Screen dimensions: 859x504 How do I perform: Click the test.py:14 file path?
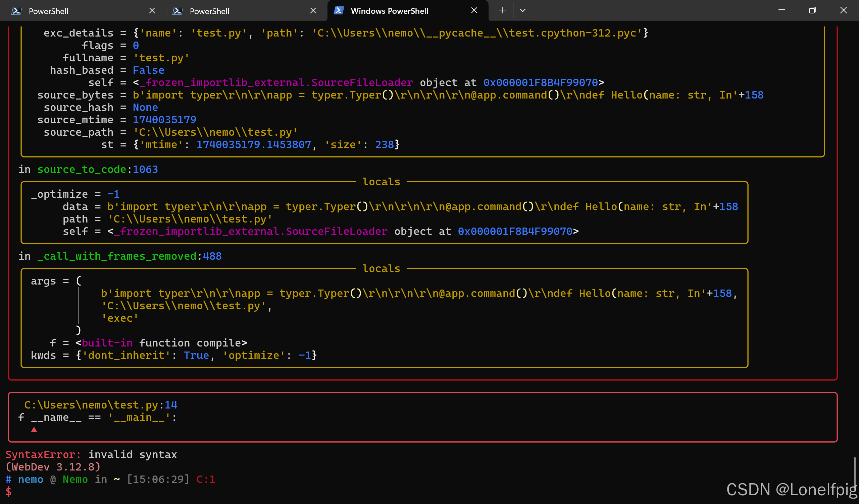101,405
